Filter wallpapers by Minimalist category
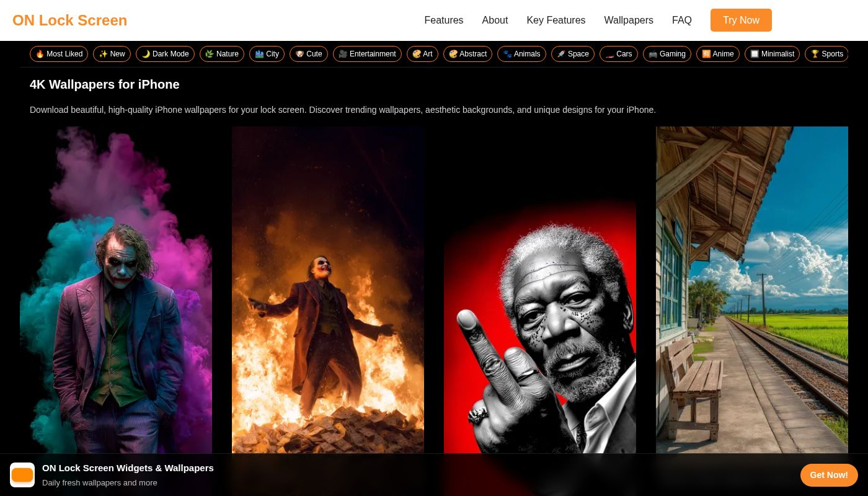Image resolution: width=868 pixels, height=496 pixels. pyautogui.click(x=772, y=54)
